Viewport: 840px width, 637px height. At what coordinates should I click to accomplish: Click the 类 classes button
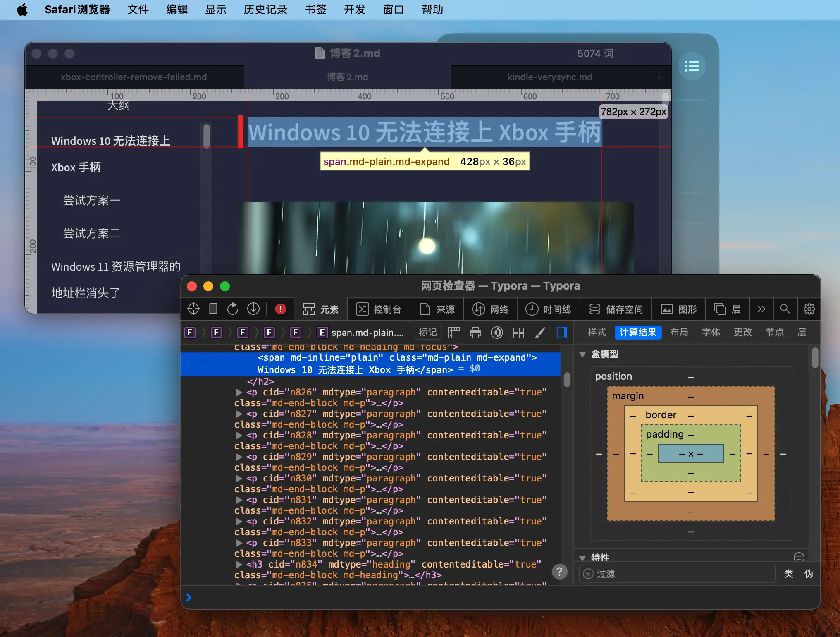(x=789, y=574)
